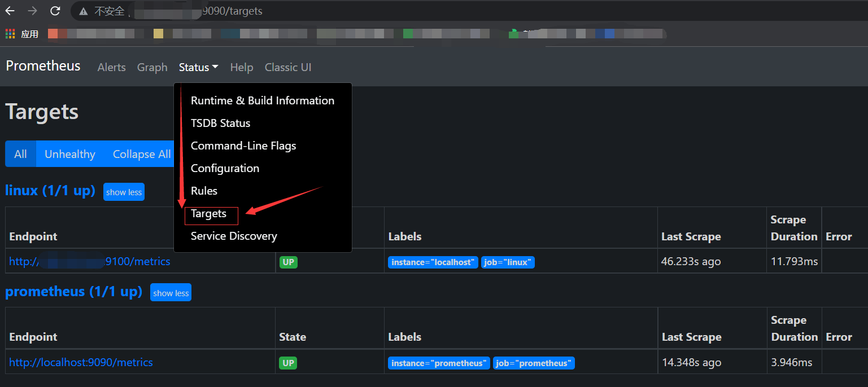Switch to Classic UI

click(288, 67)
